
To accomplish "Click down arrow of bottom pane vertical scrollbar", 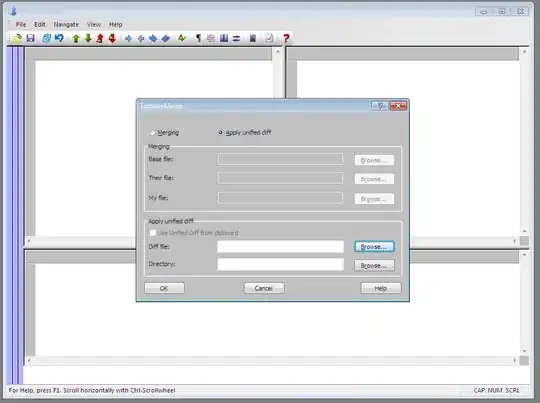I will pyautogui.click(x=525, y=351).
